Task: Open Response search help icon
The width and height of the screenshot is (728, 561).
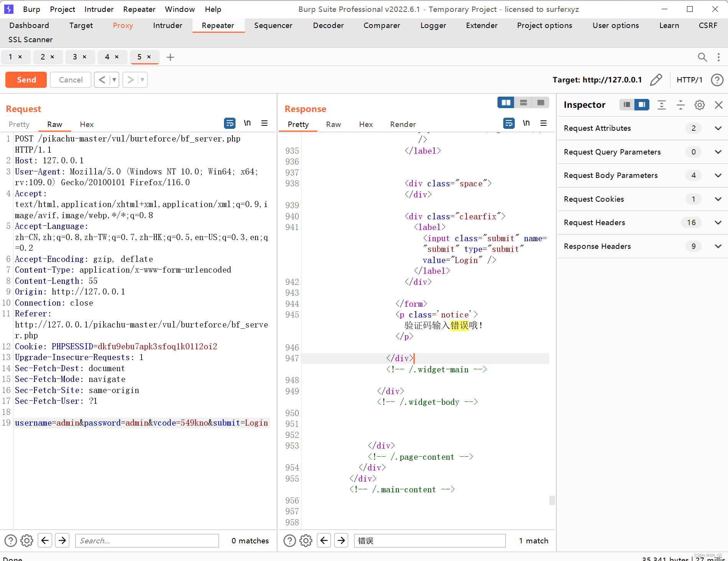Action: (290, 541)
